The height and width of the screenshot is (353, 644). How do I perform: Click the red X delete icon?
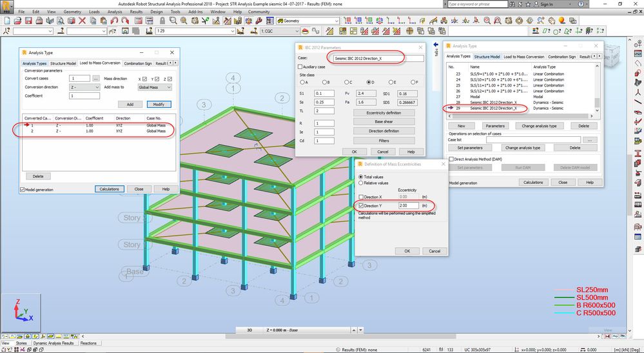[82, 21]
